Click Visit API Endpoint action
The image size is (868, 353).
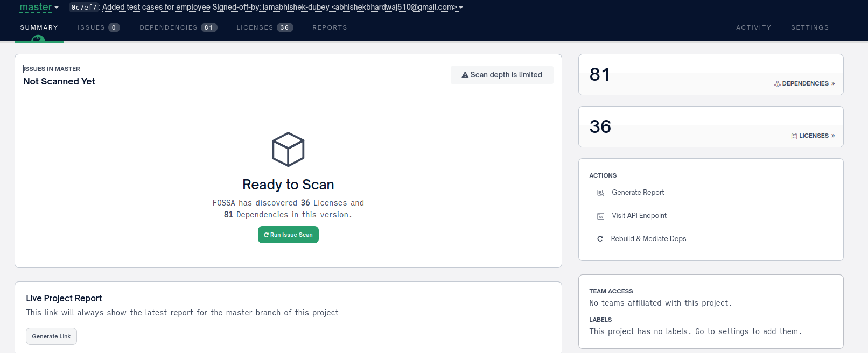tap(639, 216)
